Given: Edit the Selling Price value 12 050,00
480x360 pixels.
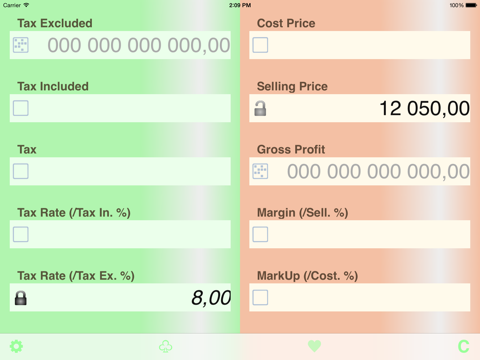Looking at the screenshot, I should click(x=425, y=109).
